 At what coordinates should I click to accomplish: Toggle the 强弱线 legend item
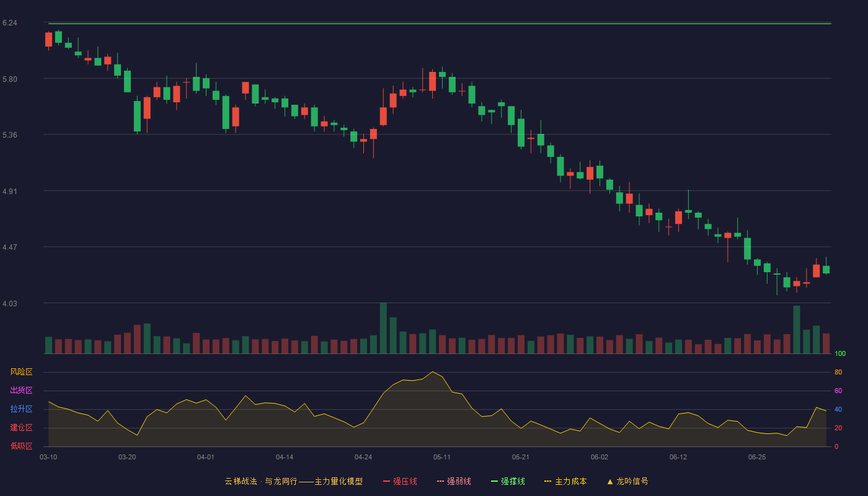(x=454, y=481)
